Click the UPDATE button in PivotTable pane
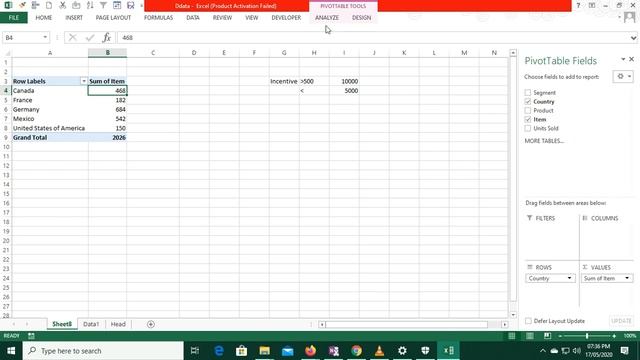Viewport: 640px width, 360px height. [621, 321]
